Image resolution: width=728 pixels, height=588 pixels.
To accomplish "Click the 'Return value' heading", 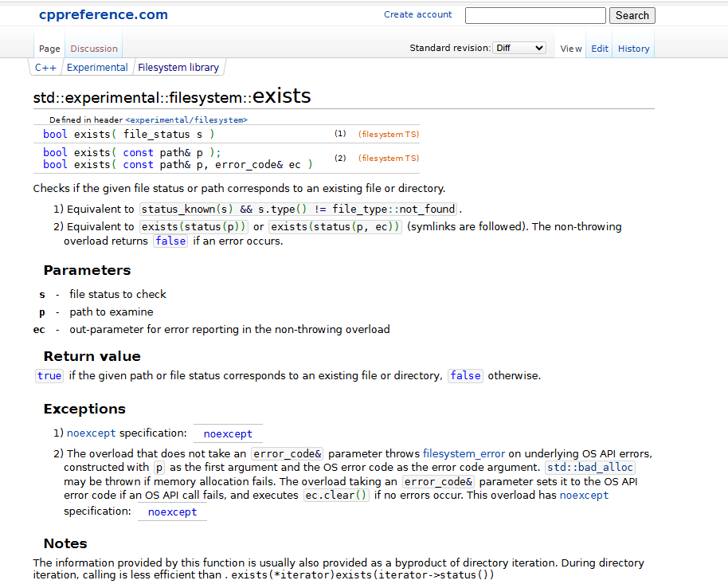I will [92, 356].
